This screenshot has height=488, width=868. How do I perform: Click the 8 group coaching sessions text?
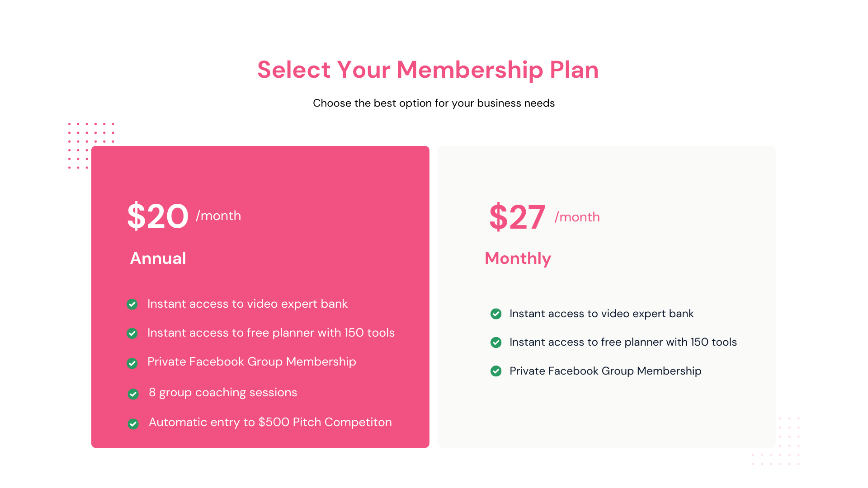pyautogui.click(x=223, y=392)
